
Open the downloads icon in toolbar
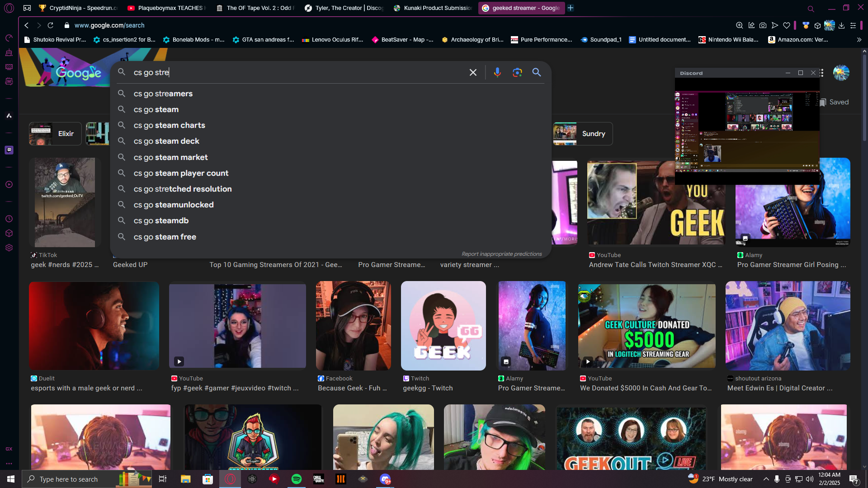click(x=841, y=25)
